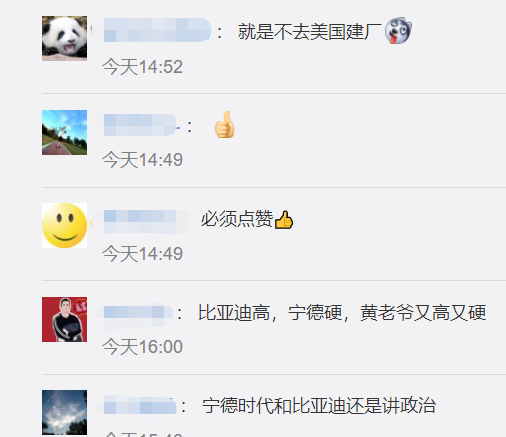Viewport: 506px width, 437px height.
Task: Click the thumbs-up emoji in second comment
Action: (224, 125)
